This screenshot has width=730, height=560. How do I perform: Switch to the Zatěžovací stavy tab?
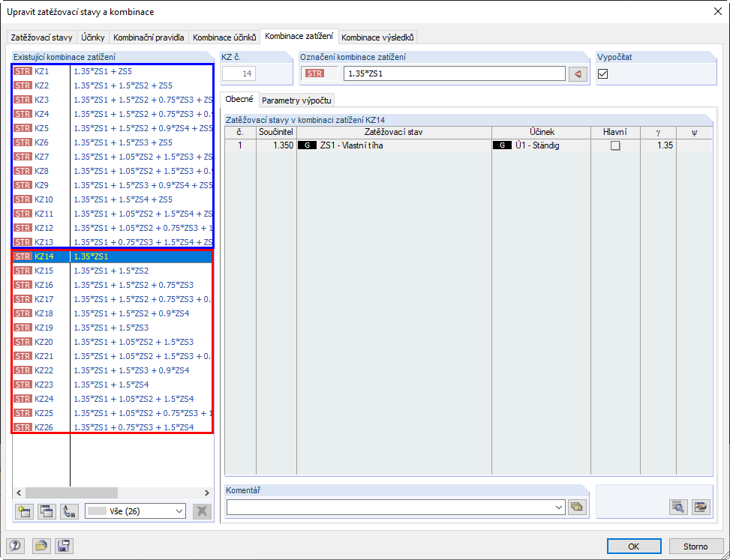click(x=41, y=37)
